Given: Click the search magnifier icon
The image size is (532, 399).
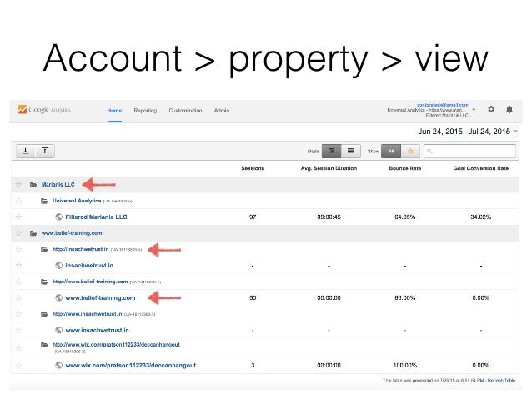Looking at the screenshot, I should coord(429,152).
